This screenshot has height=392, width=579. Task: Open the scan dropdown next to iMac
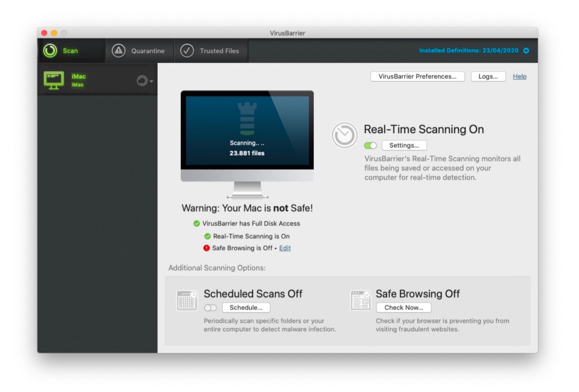coord(145,81)
